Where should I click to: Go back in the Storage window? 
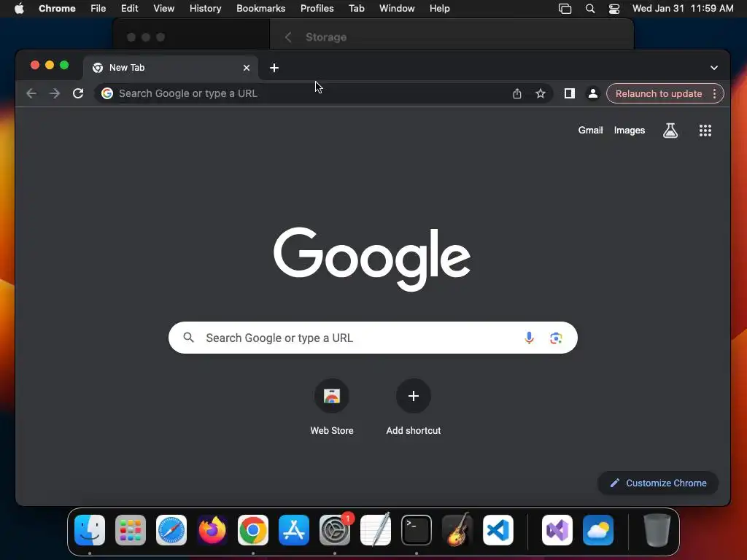[287, 37]
